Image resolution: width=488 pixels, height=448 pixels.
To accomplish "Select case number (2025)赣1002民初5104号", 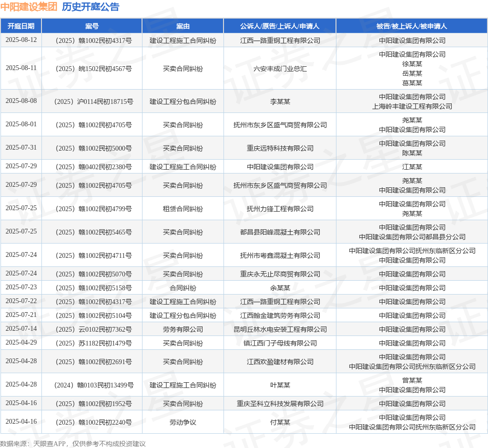I will pyautogui.click(x=93, y=316).
